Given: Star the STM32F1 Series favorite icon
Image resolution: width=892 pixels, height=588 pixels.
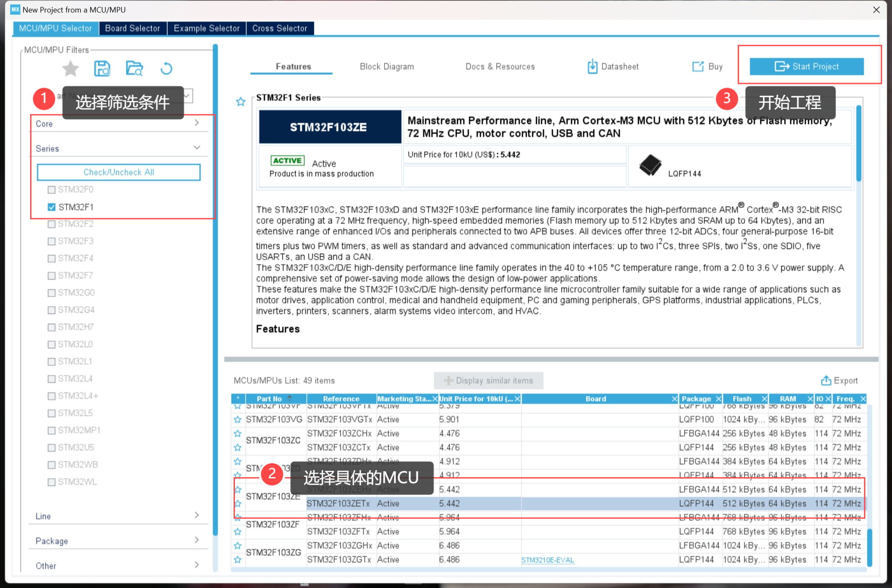Looking at the screenshot, I should [241, 102].
